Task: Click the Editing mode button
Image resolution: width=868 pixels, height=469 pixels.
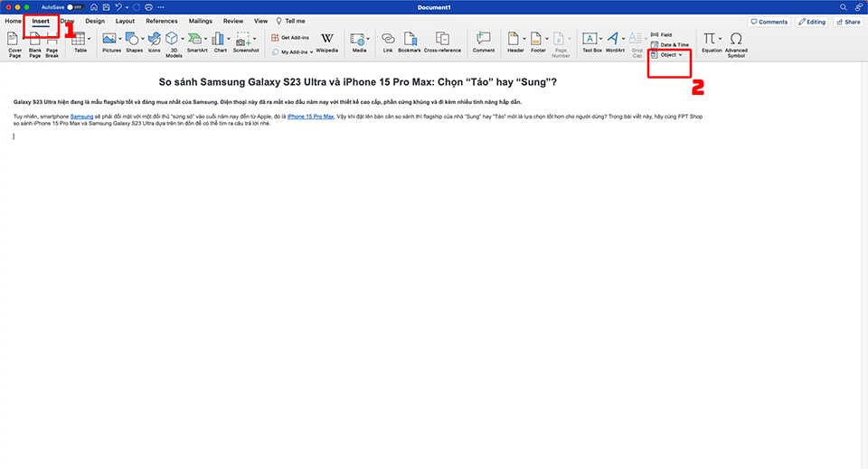Action: (812, 22)
